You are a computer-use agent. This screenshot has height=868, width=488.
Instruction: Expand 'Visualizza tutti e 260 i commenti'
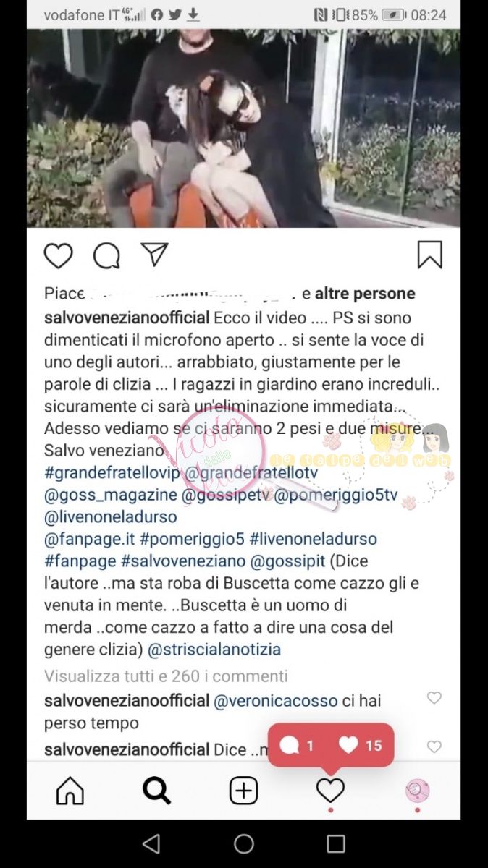click(166, 676)
